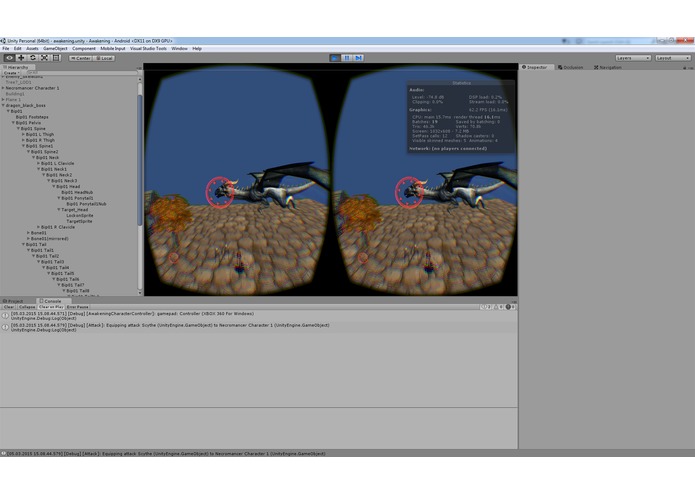Select Bip01 Tail5 in the Hierarchy

point(62,273)
